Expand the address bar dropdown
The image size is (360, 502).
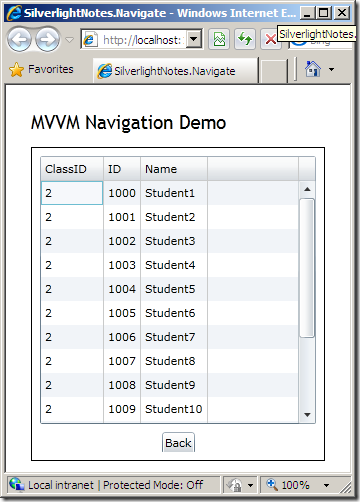pos(194,40)
